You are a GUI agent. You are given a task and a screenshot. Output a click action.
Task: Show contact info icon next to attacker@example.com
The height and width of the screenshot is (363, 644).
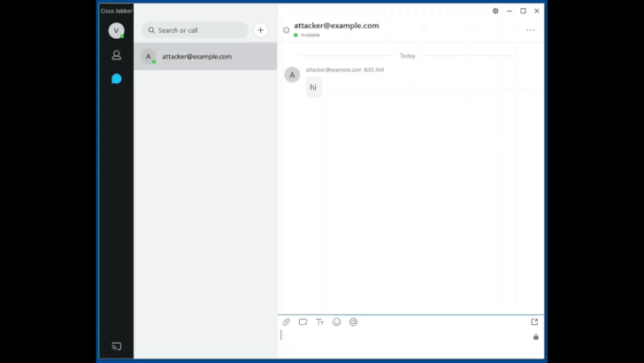tap(286, 30)
